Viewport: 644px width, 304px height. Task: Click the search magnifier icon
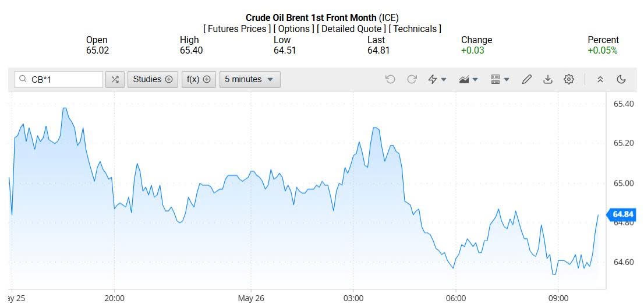click(23, 79)
